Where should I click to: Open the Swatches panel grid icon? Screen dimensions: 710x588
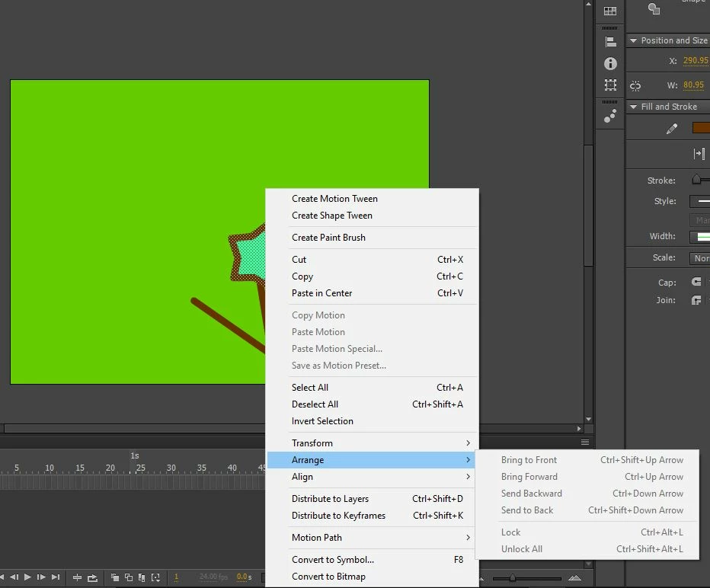[x=610, y=11]
